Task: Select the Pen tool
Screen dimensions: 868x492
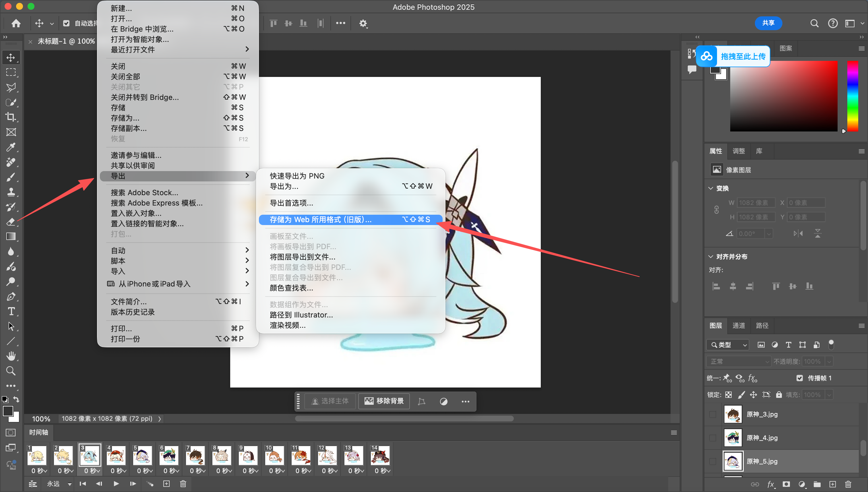Action: tap(11, 296)
